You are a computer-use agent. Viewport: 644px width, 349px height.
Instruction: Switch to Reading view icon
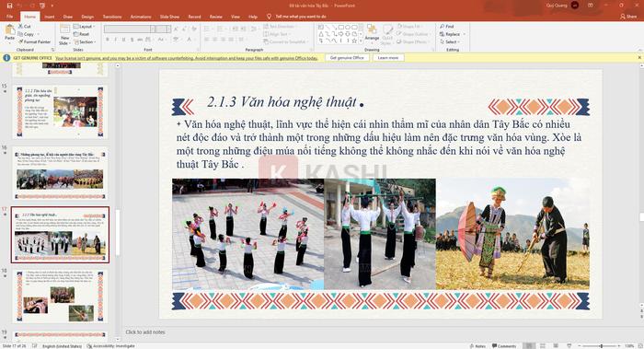(556, 346)
